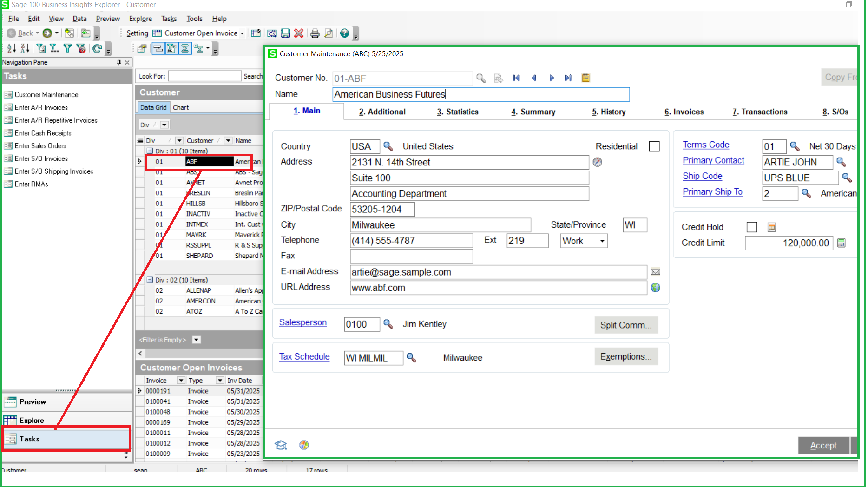Viewport: 868px width, 487px height.
Task: Toggle the ascending sort A-Z icon
Action: pos(10,48)
